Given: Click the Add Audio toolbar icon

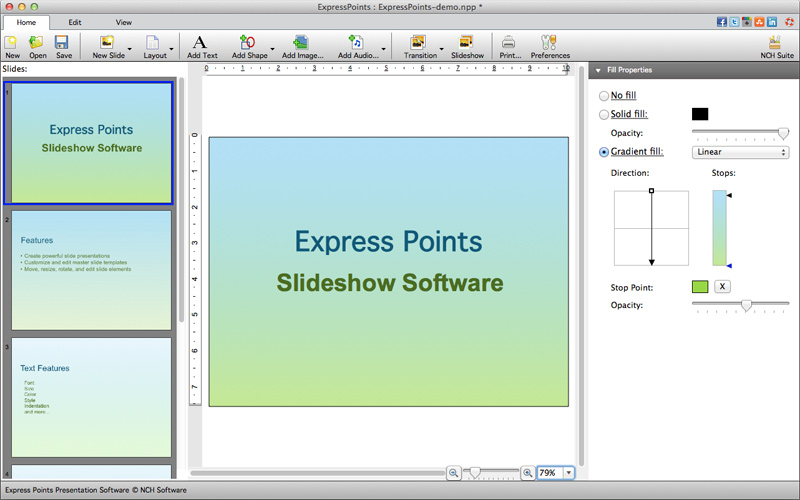Looking at the screenshot, I should point(358,46).
